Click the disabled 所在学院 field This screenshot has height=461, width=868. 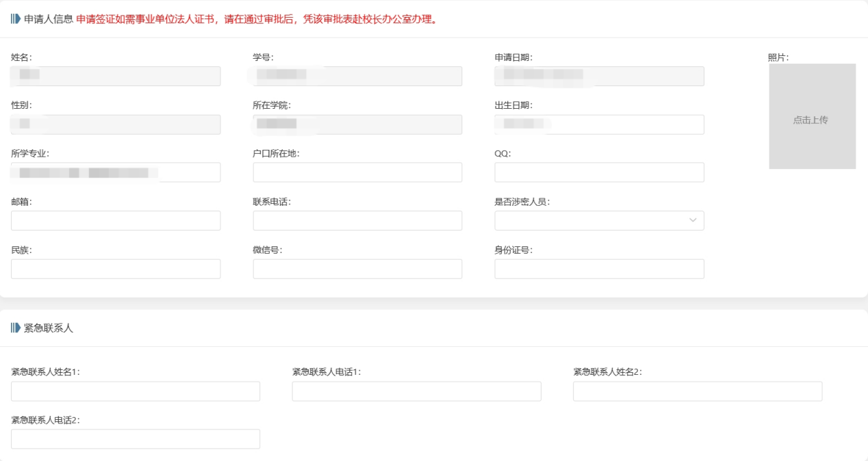(x=357, y=124)
